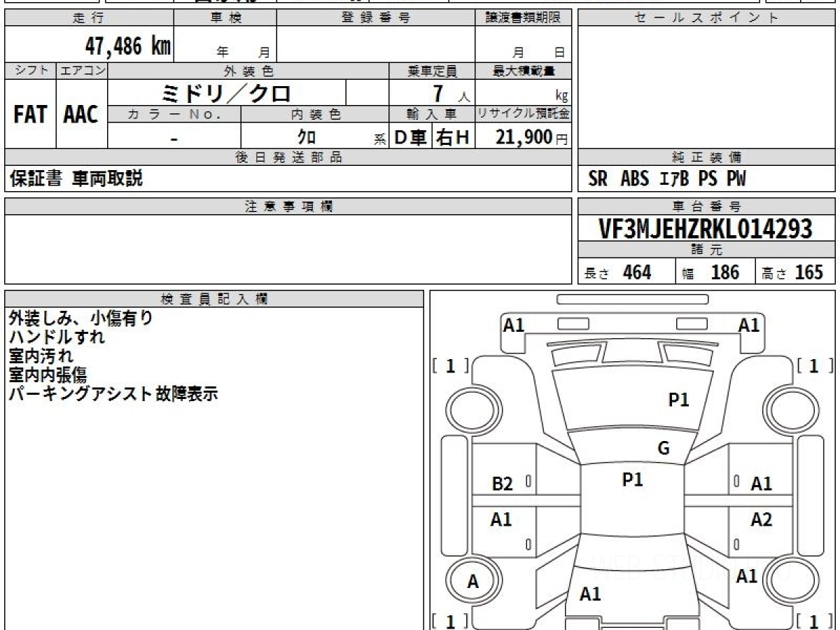The height and width of the screenshot is (630, 840).
Task: Click the 外装色 header
Action: (248, 71)
